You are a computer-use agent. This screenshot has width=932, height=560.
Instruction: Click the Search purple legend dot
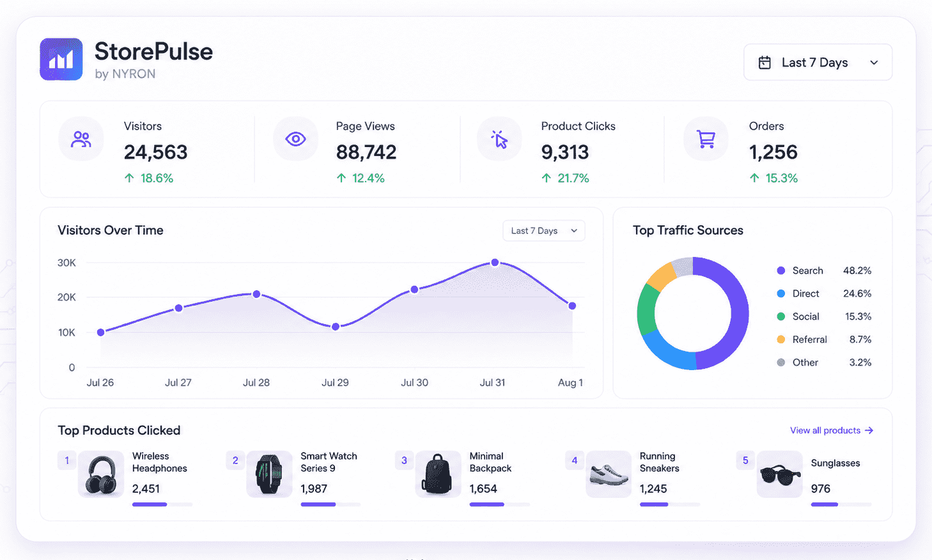[x=781, y=270]
